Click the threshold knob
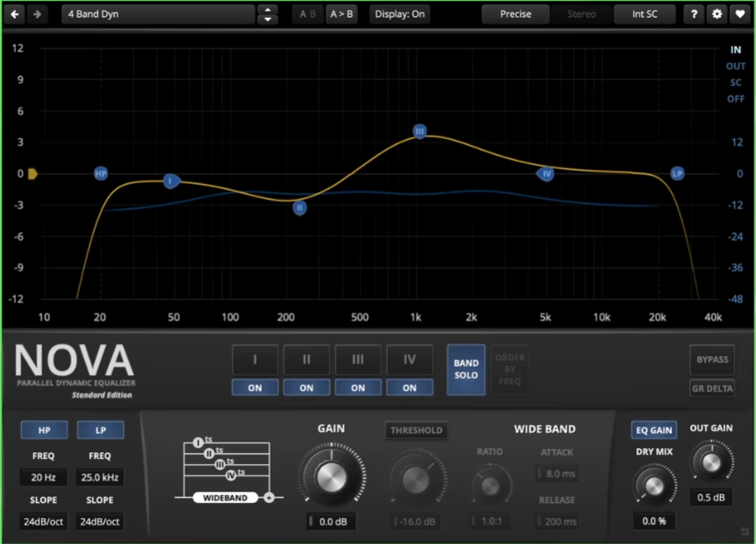The image size is (756, 544). (416, 479)
